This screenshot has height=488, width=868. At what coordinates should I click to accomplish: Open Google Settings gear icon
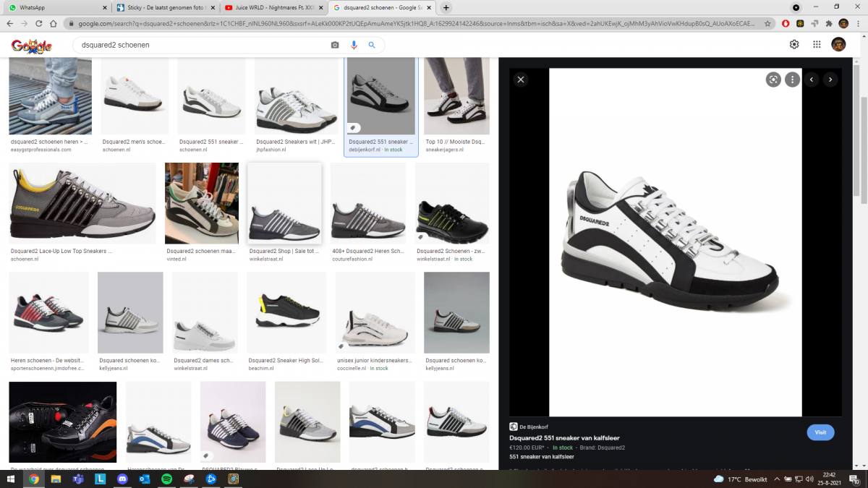[x=794, y=45]
